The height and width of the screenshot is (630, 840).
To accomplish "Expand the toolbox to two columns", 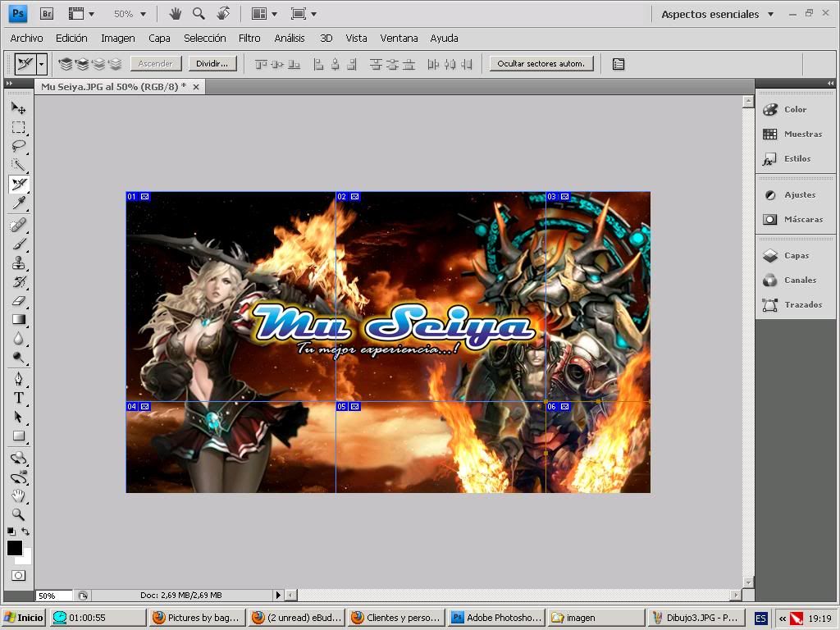I will tap(9, 84).
